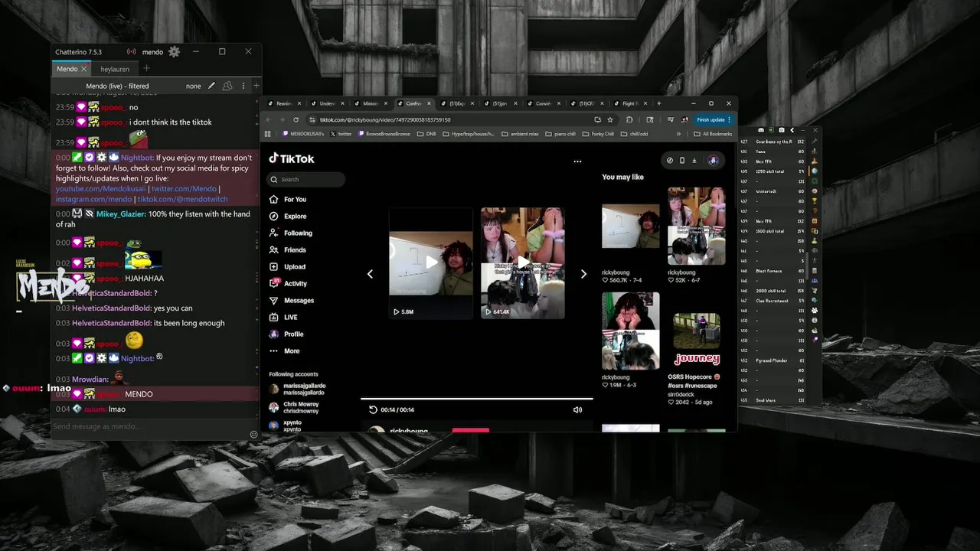
Task: Open the split three-dot menu in Chatterino
Action: click(243, 86)
